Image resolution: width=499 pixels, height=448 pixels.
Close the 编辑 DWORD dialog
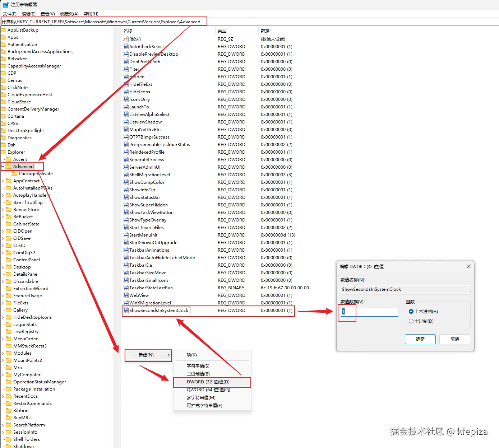coord(468,266)
